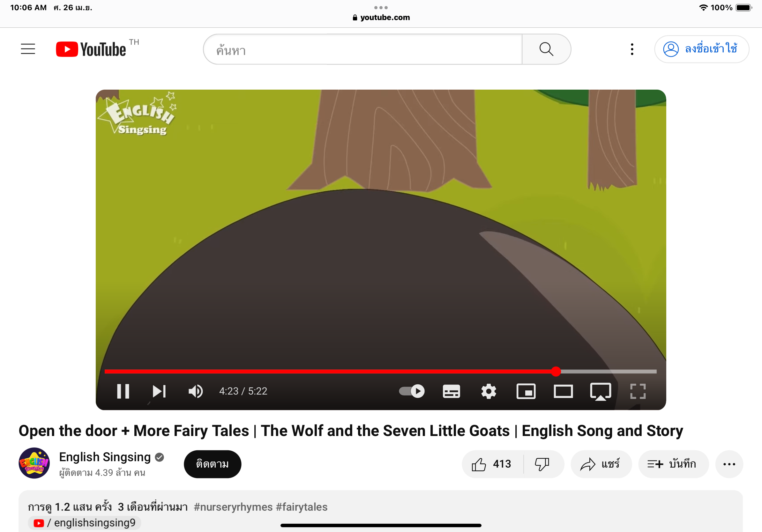Open the hamburger guide menu

pyautogui.click(x=28, y=49)
